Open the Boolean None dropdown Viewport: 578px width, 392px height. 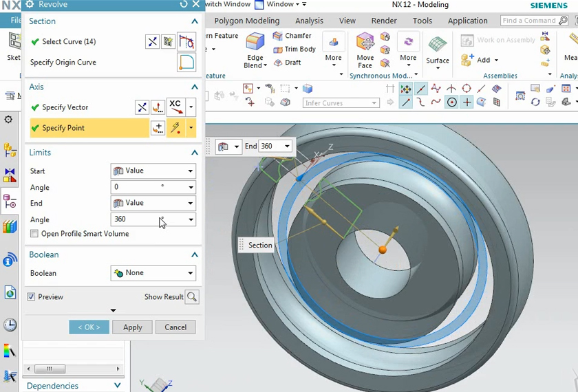tap(153, 273)
